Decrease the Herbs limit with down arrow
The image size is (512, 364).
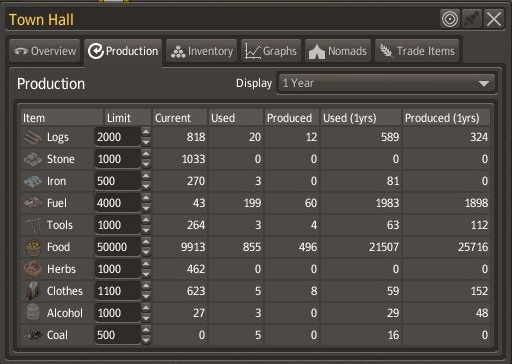(146, 274)
